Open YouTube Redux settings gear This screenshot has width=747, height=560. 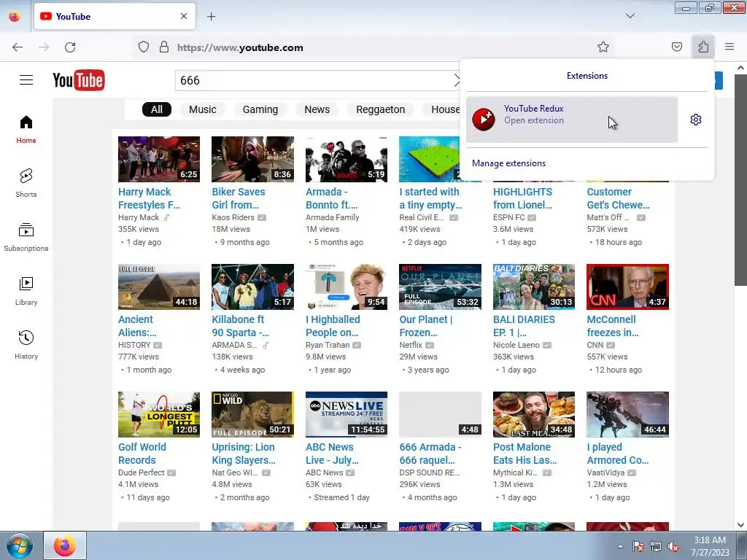point(695,120)
